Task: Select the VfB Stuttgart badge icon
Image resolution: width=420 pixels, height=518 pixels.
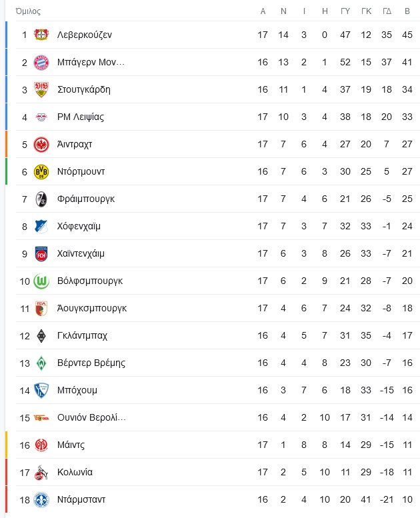Action: pos(41,89)
